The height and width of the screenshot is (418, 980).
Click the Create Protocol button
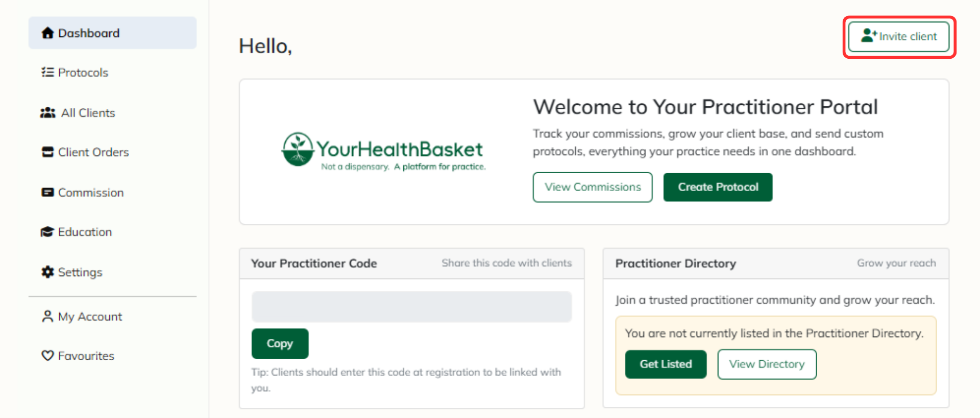tap(718, 187)
